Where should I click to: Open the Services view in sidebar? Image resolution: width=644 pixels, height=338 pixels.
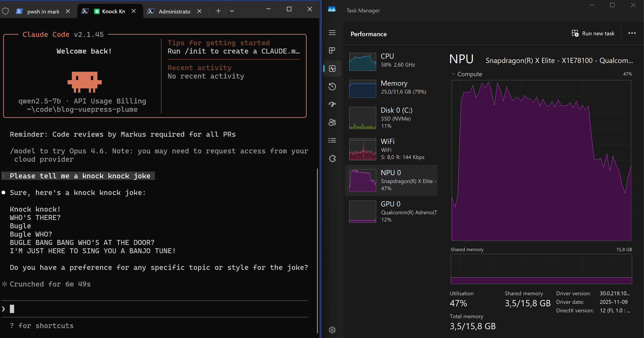[x=332, y=158]
